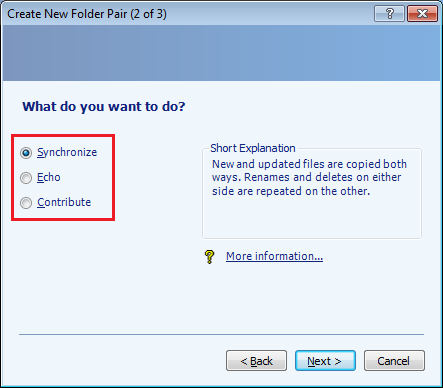Viewport: 443px width, 388px height.
Task: Click the yellow question mark icon
Action: pos(209,257)
